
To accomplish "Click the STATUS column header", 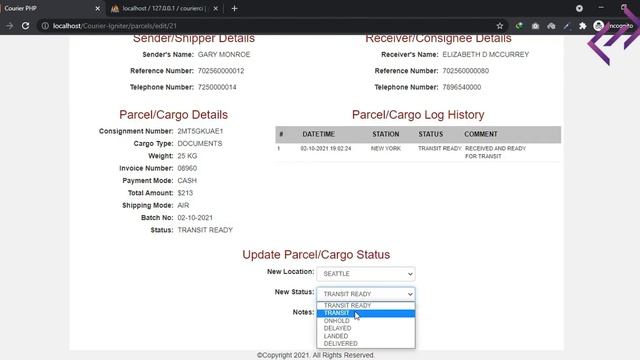I will (x=430, y=134).
